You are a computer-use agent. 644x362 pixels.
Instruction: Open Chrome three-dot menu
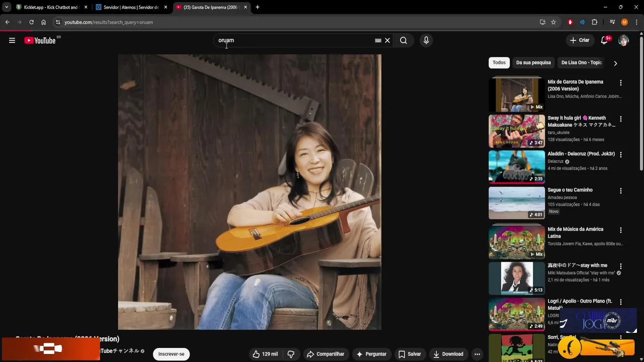pyautogui.click(x=636, y=22)
